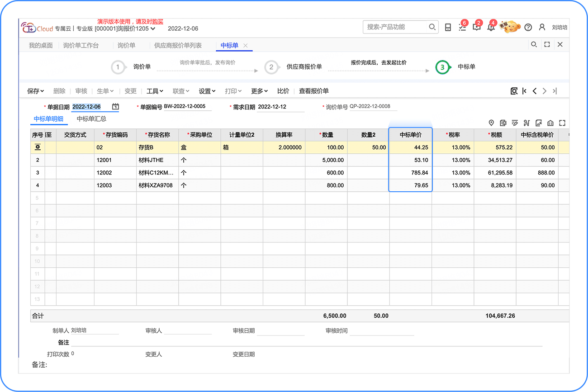Click the help question mark icon
This screenshot has width=588, height=392.
(x=528, y=28)
